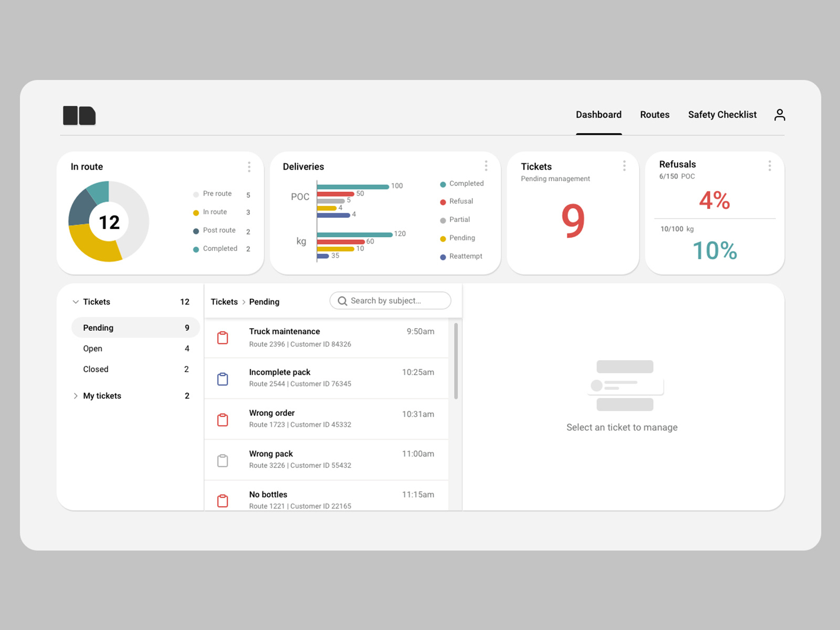Open the Safety Checklist tab
Screen dimensions: 840x630
(722, 114)
